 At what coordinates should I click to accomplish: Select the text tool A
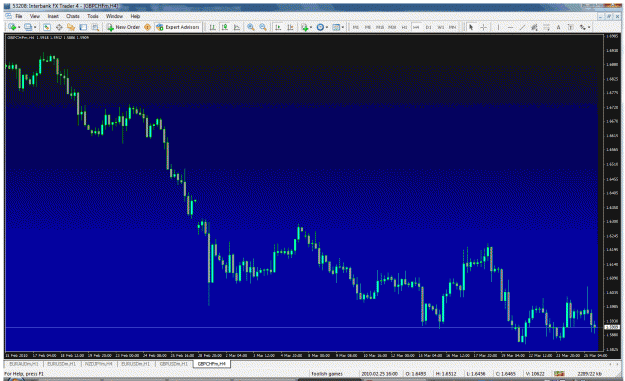558,27
